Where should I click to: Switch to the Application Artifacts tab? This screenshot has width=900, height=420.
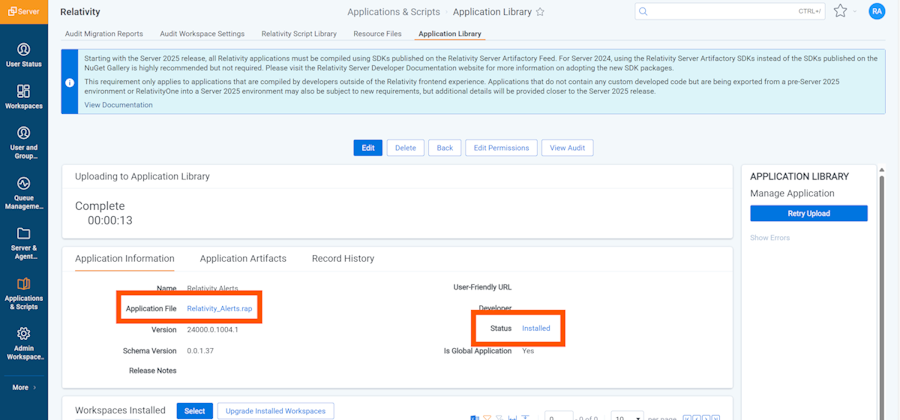coord(243,259)
